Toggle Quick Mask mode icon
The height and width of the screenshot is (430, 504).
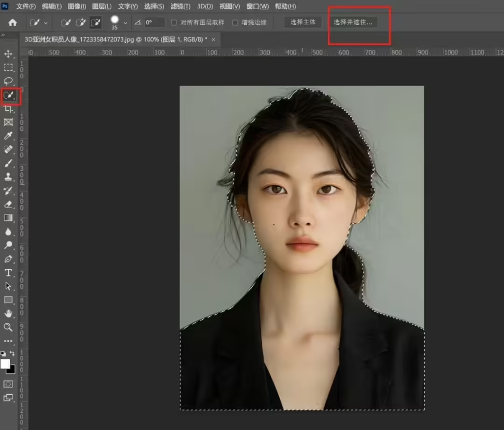point(8,384)
